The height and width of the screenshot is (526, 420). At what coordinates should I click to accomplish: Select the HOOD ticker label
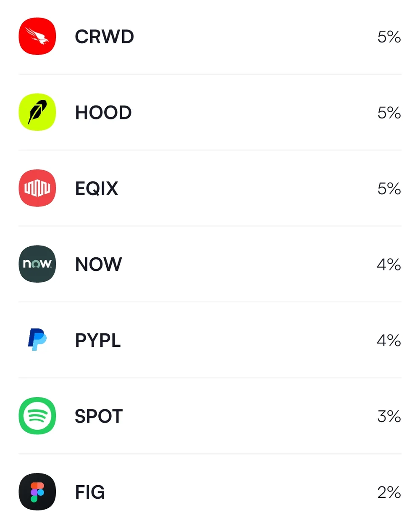tap(103, 113)
